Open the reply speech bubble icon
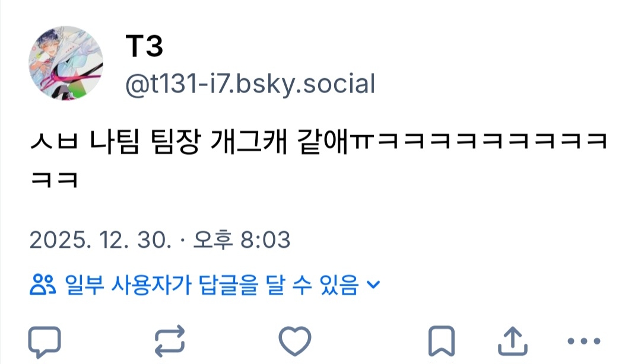This screenshot has height=364, width=641. coord(45,341)
